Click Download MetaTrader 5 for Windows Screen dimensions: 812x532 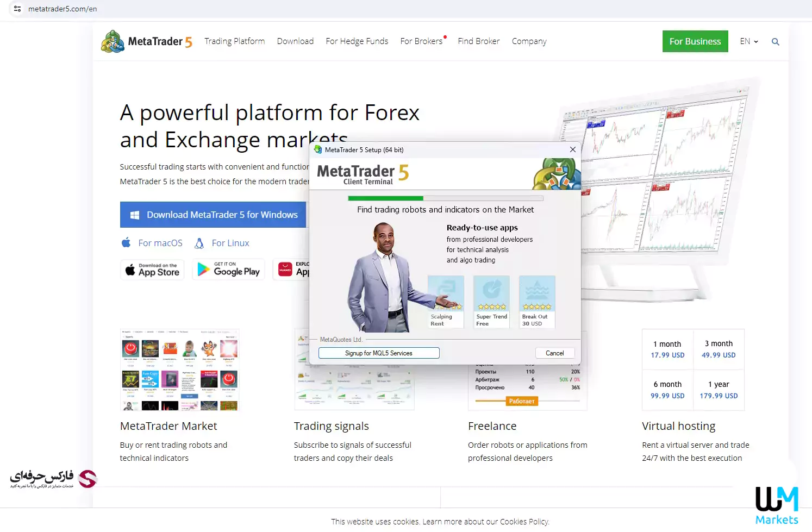213,215
